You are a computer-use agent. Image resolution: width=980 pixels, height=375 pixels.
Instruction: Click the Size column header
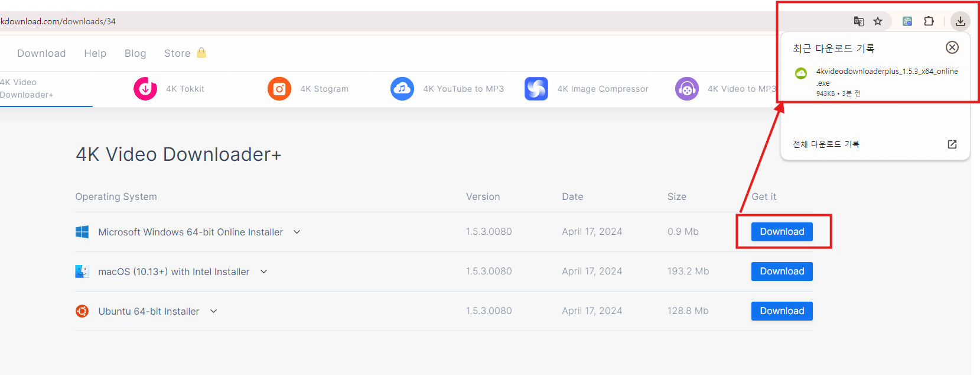point(677,197)
